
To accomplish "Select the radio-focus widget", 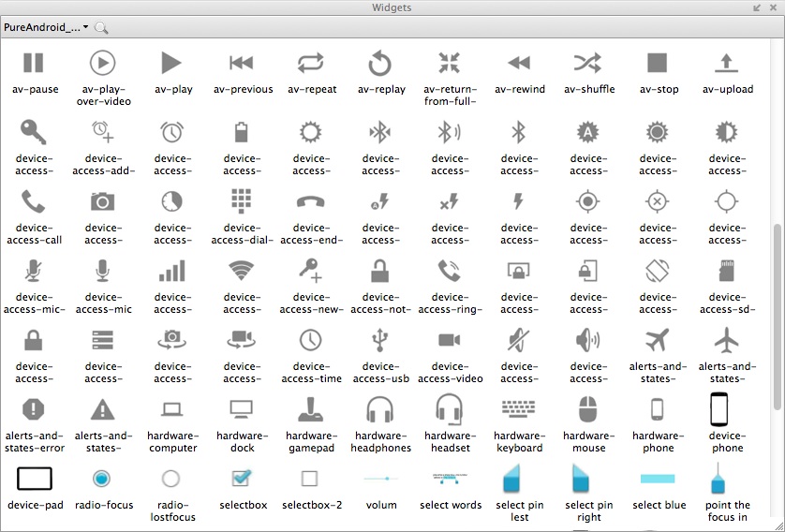I will click(x=103, y=479).
